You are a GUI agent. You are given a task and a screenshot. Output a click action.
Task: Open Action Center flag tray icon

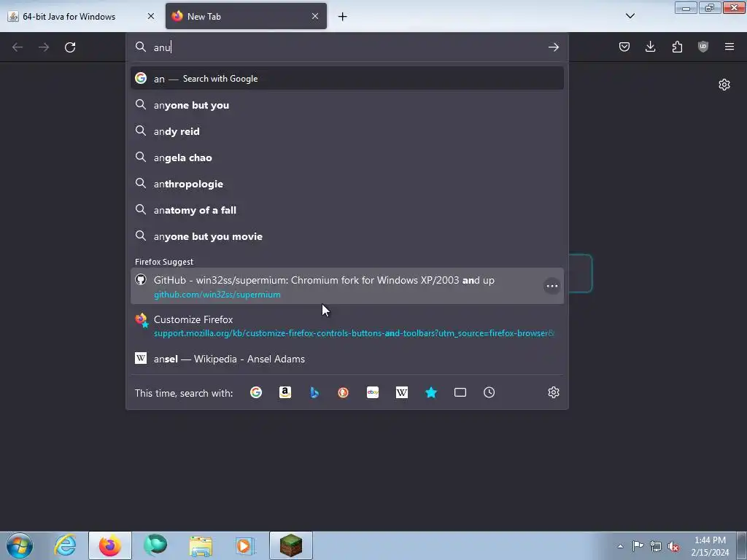[638, 545]
